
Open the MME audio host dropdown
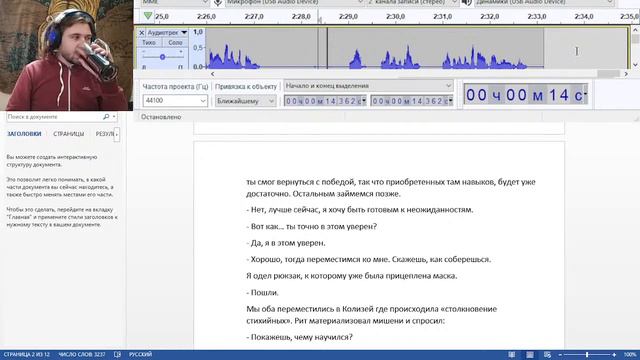point(176,2)
